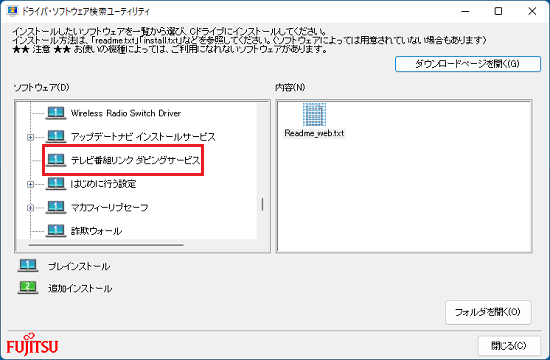
Task: Click the テレビ番組リンク ダビングサービス laptop icon
Action: pyautogui.click(x=56, y=160)
